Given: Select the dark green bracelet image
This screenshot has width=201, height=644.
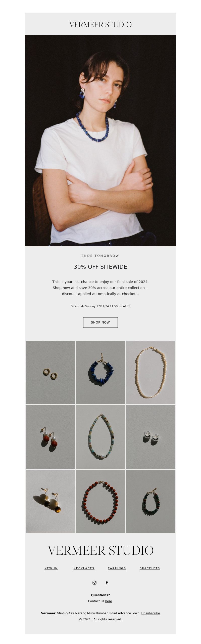Looking at the screenshot, I should (151, 501).
